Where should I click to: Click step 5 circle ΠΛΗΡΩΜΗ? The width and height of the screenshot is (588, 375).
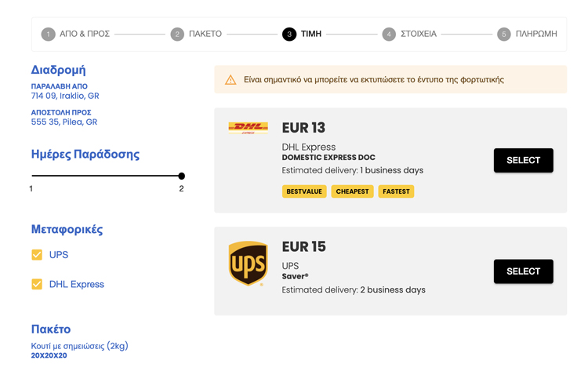pos(504,35)
